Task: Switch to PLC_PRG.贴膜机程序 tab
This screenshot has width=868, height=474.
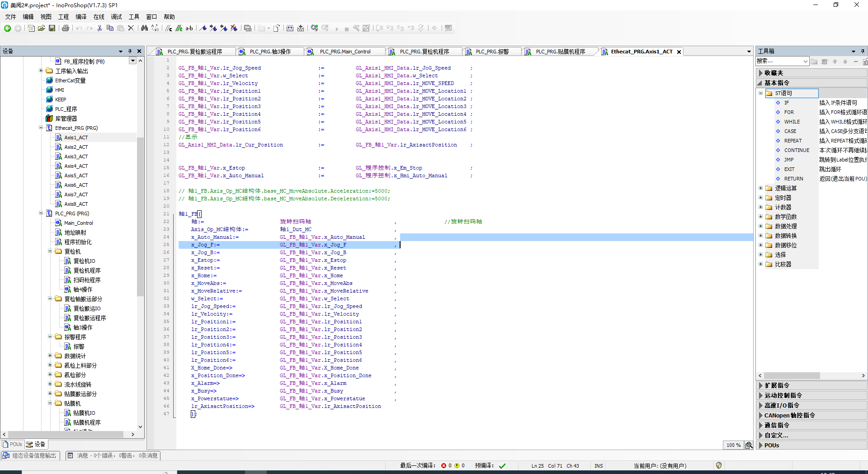Action: click(x=560, y=52)
